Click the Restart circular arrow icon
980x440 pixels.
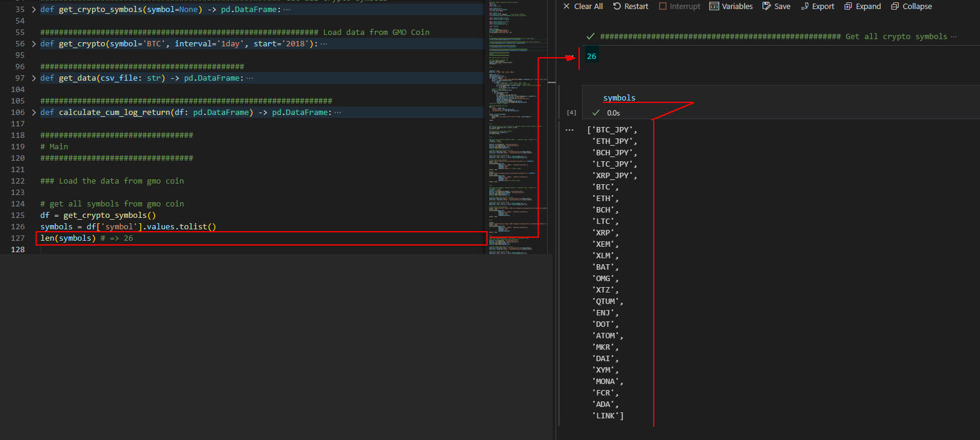tap(617, 6)
